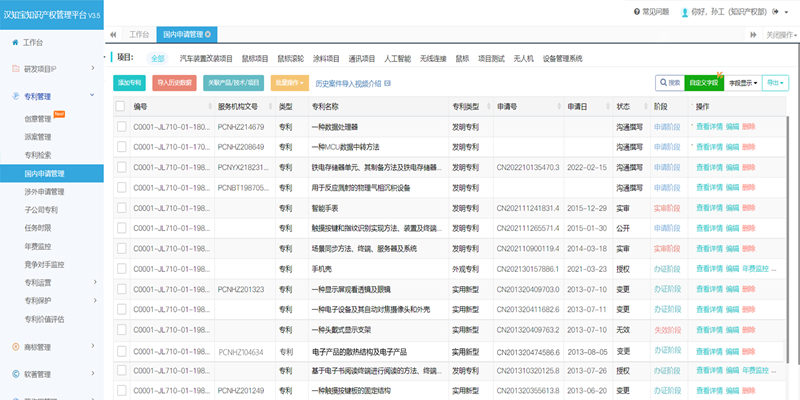This screenshot has width=800, height=400.
Task: Click the 商标管理 sidebar icon
Action: [x=13, y=347]
